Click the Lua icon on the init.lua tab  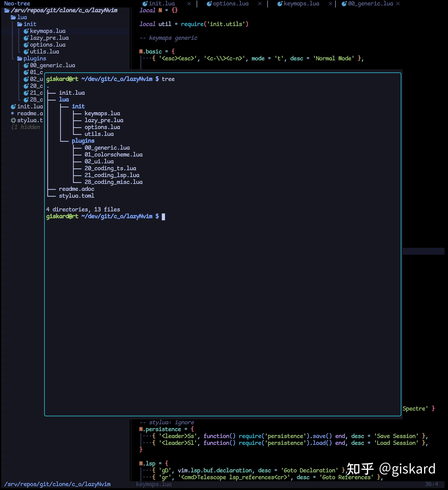145,3
